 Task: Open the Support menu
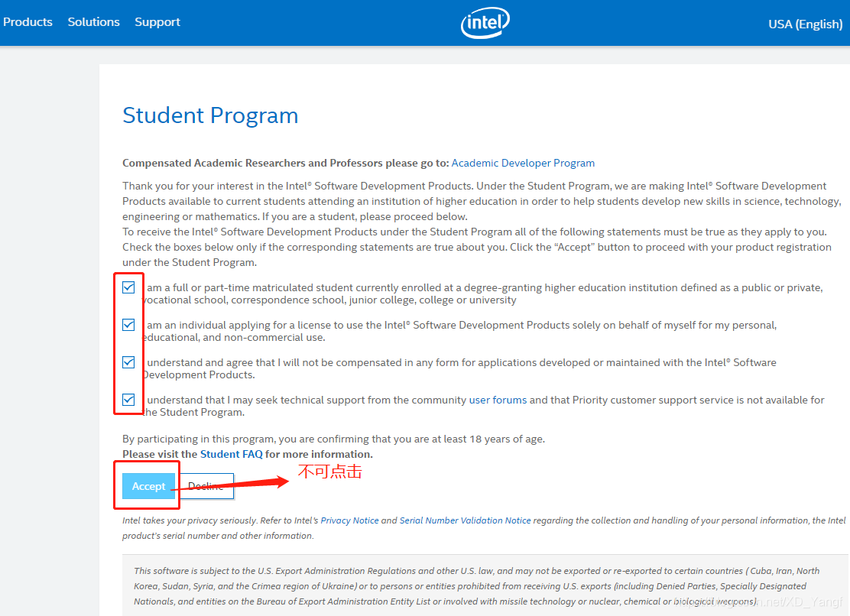pos(157,22)
